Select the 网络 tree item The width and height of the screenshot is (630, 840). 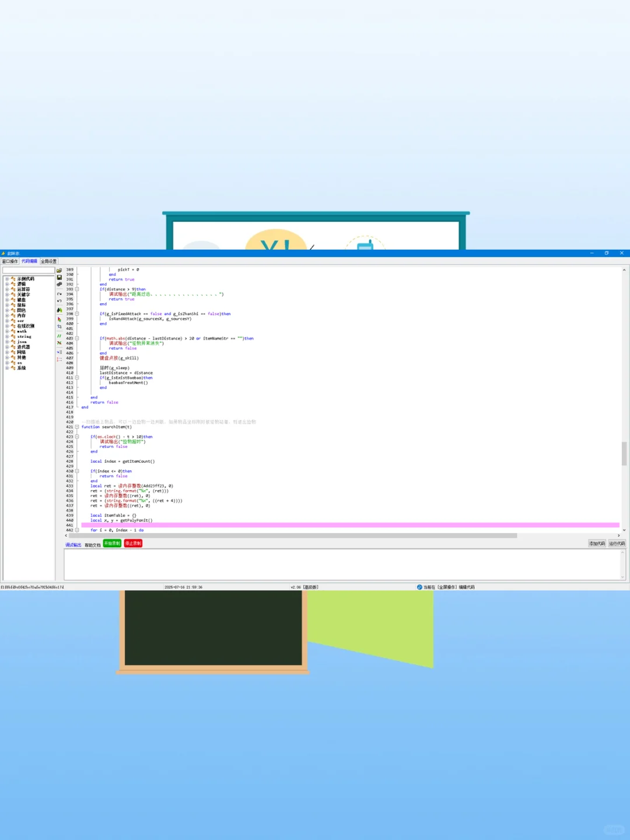21,352
